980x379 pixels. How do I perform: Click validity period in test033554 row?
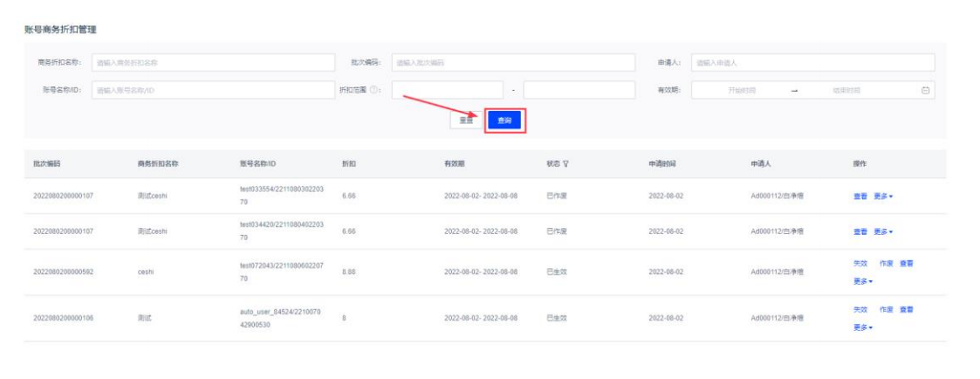point(481,196)
